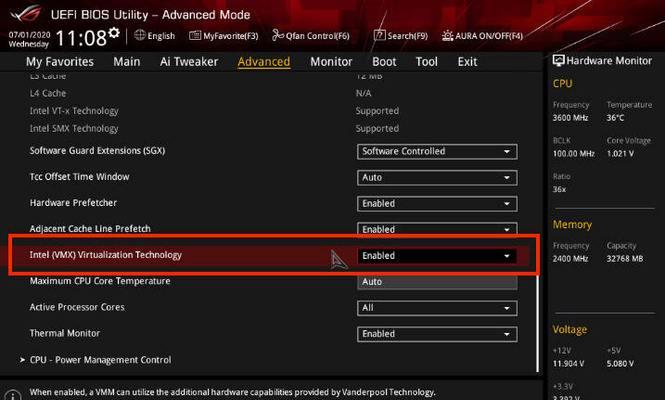
Task: Click Maximum CPU Core Temperature Auto field
Action: tap(437, 282)
